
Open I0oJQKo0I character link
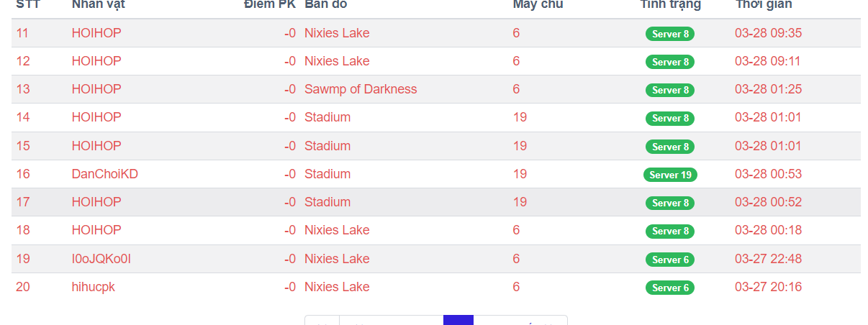coord(101,259)
